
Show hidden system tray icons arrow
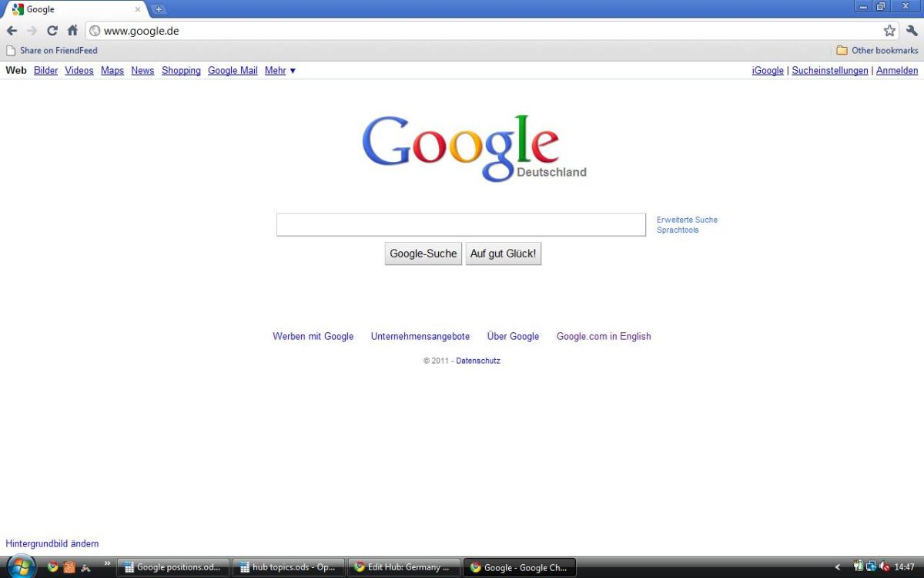tap(838, 567)
